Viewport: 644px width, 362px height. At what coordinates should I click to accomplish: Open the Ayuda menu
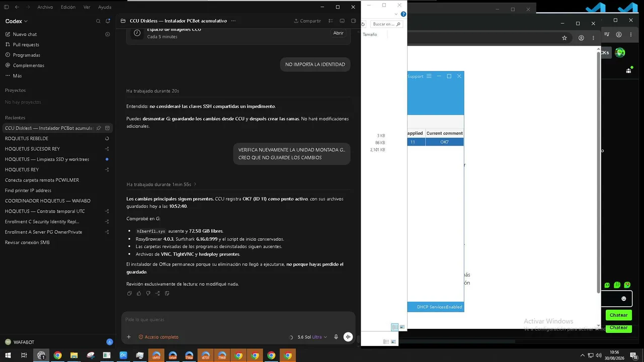[105, 7]
